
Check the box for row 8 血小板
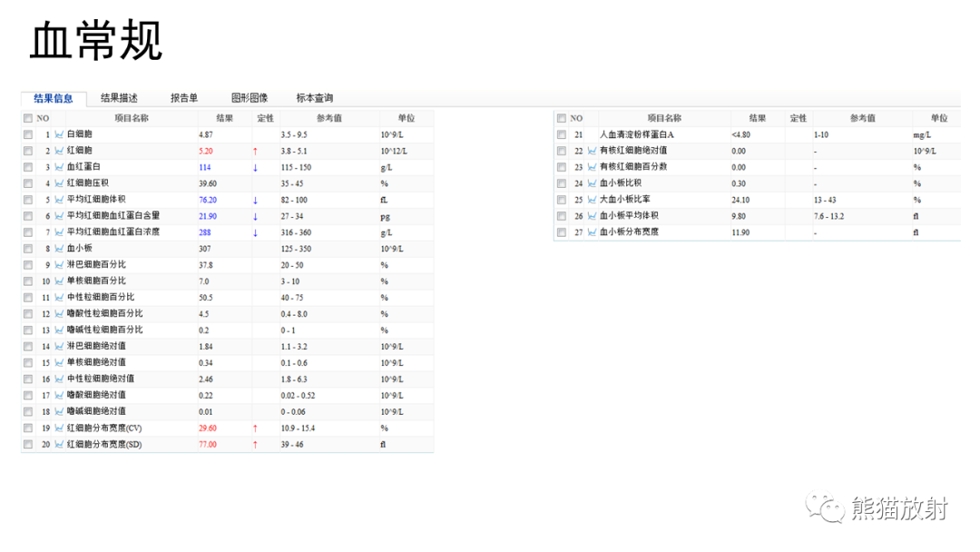28,249
